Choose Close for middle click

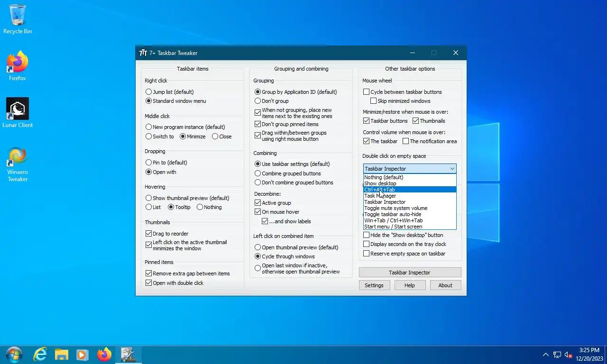(x=222, y=136)
